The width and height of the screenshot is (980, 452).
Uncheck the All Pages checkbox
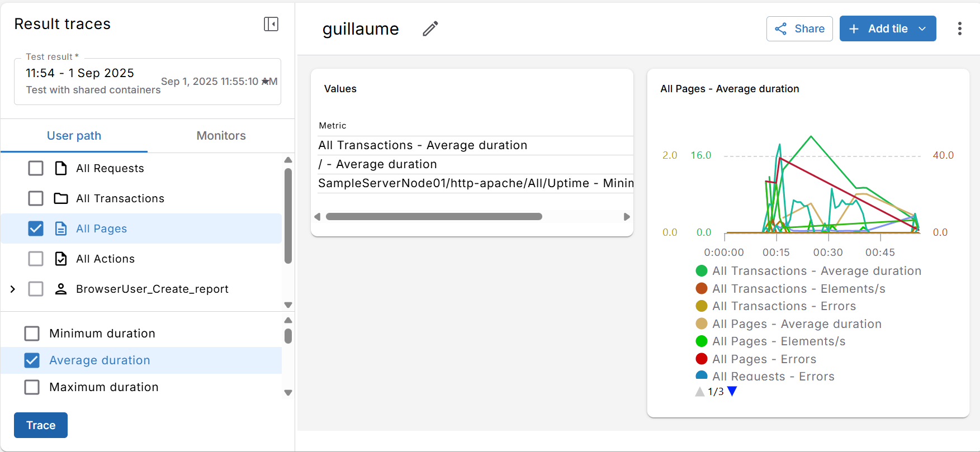[x=36, y=229]
